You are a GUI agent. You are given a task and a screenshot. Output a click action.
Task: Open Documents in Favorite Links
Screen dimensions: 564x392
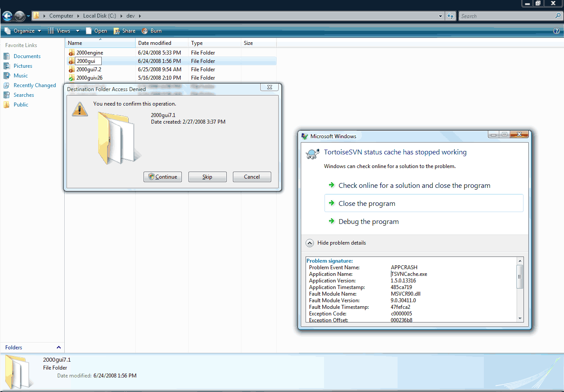[x=27, y=56]
